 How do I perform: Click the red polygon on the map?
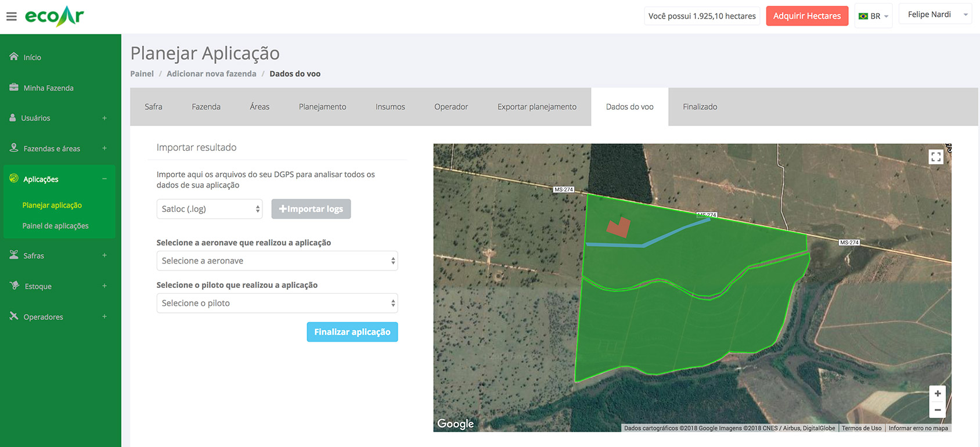click(618, 228)
